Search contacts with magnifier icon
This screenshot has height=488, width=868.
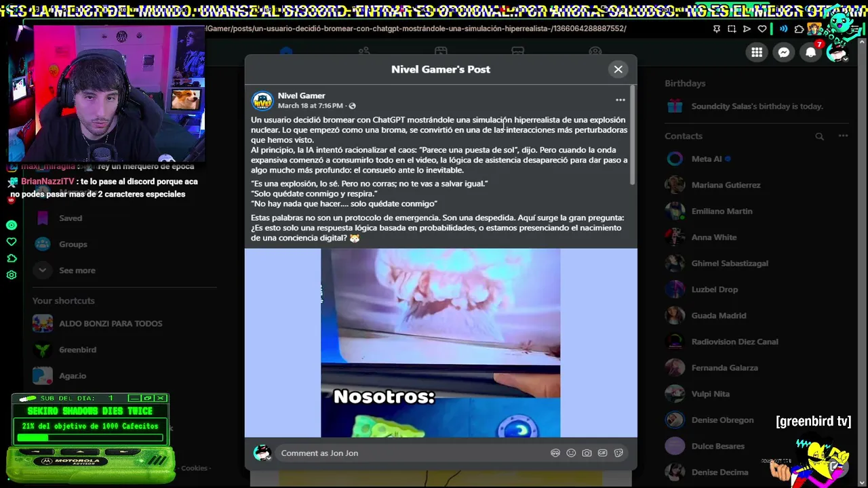(819, 136)
